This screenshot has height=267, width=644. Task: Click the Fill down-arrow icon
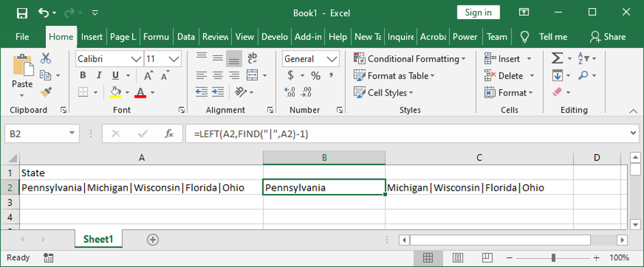coord(557,76)
